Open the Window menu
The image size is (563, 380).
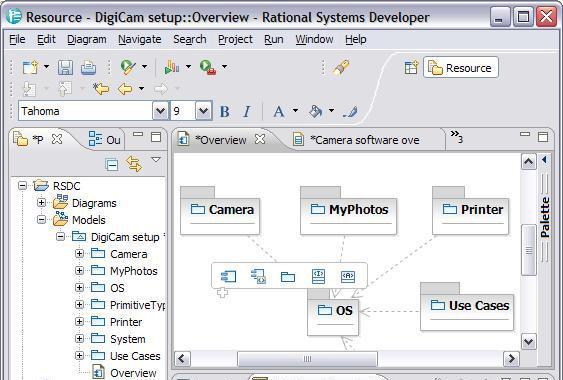pyautogui.click(x=314, y=39)
